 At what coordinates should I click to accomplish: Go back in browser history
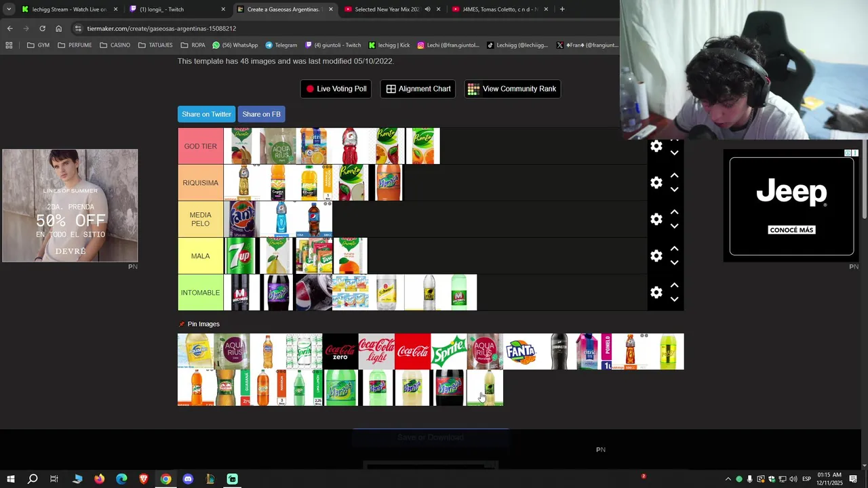tap(9, 28)
